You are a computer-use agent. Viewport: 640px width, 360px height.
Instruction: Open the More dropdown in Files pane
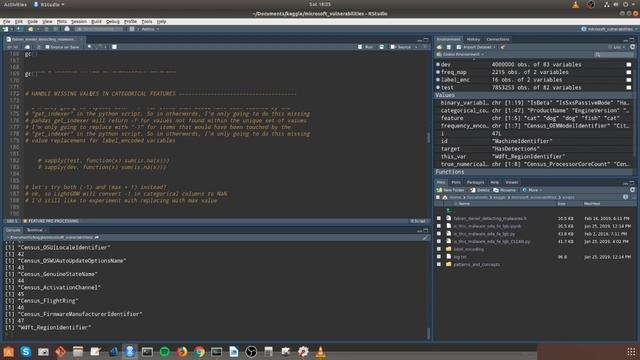533,190
